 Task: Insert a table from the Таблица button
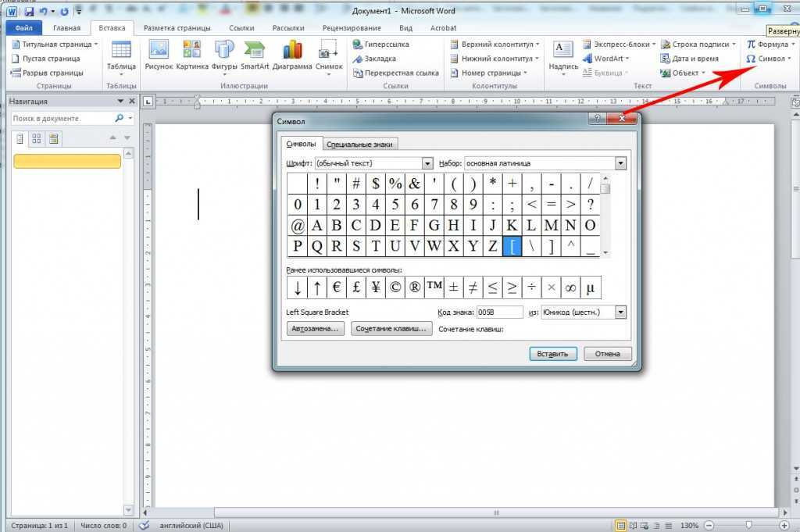click(121, 57)
